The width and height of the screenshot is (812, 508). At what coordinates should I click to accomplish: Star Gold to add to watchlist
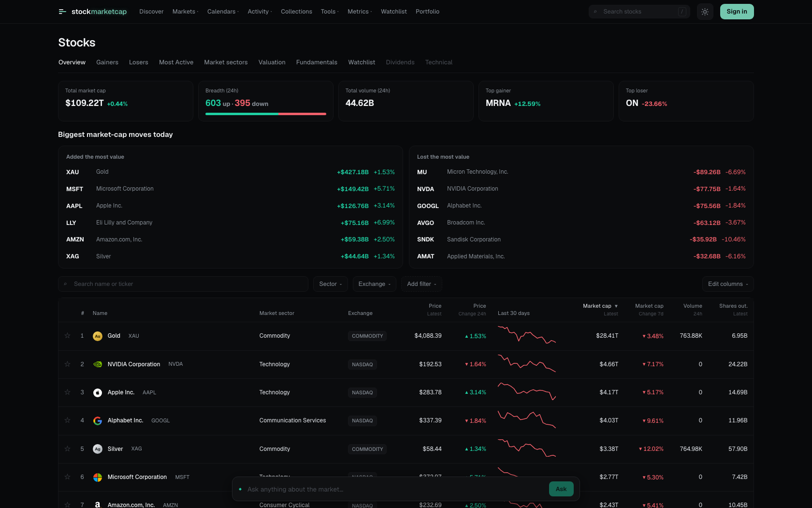68,336
